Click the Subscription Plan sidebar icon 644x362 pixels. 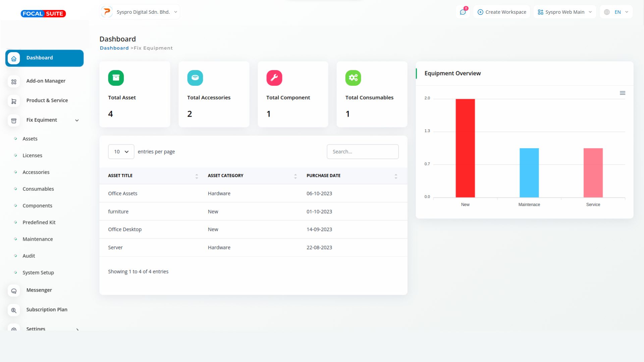coord(14,310)
